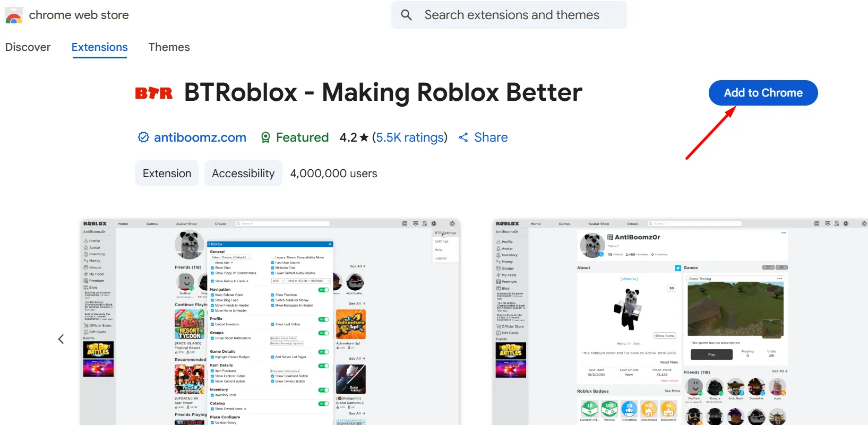This screenshot has height=425, width=868.
Task: Click the magnifying glass search icon
Action: tap(407, 15)
